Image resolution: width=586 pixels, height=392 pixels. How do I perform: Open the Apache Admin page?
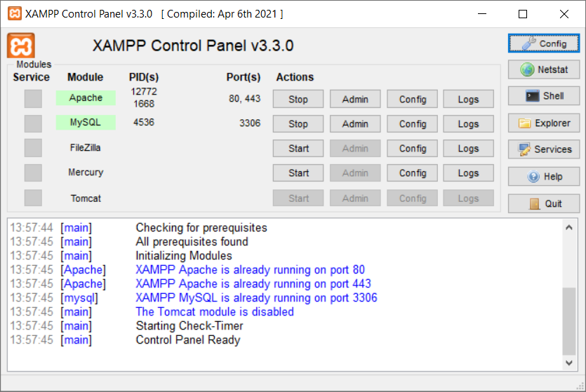coord(355,99)
